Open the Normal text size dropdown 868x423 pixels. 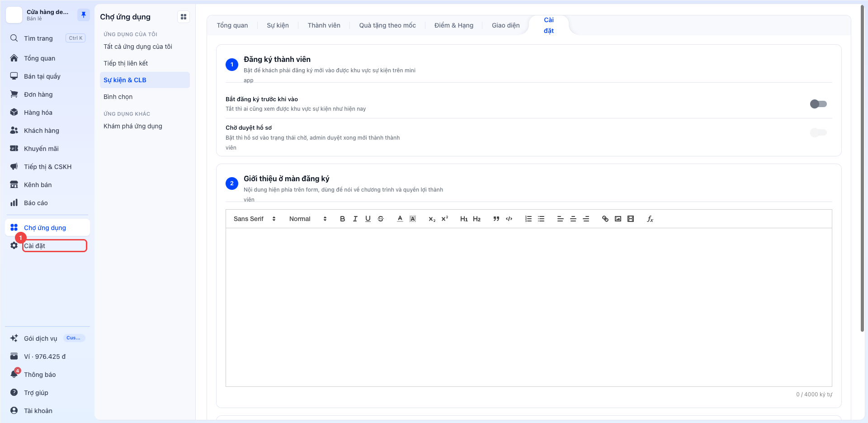coord(308,219)
